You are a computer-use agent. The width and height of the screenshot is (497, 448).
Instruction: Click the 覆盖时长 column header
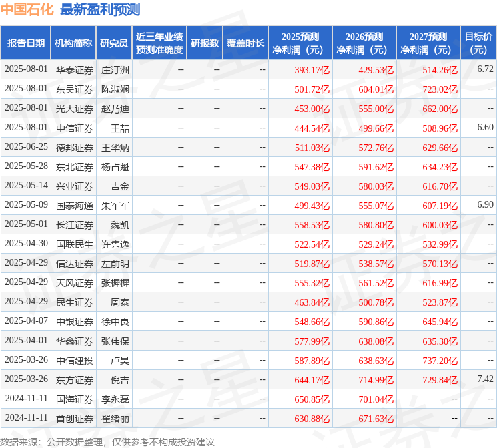pos(245,43)
